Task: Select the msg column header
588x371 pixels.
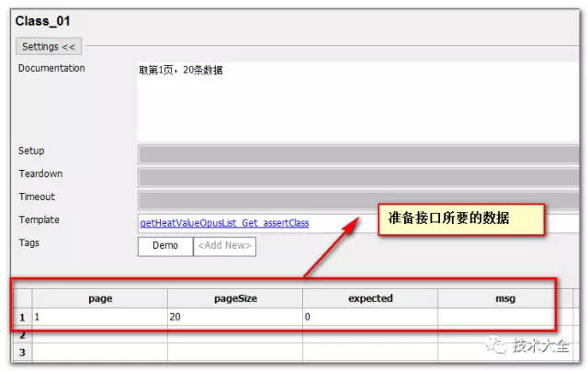Action: (x=505, y=298)
